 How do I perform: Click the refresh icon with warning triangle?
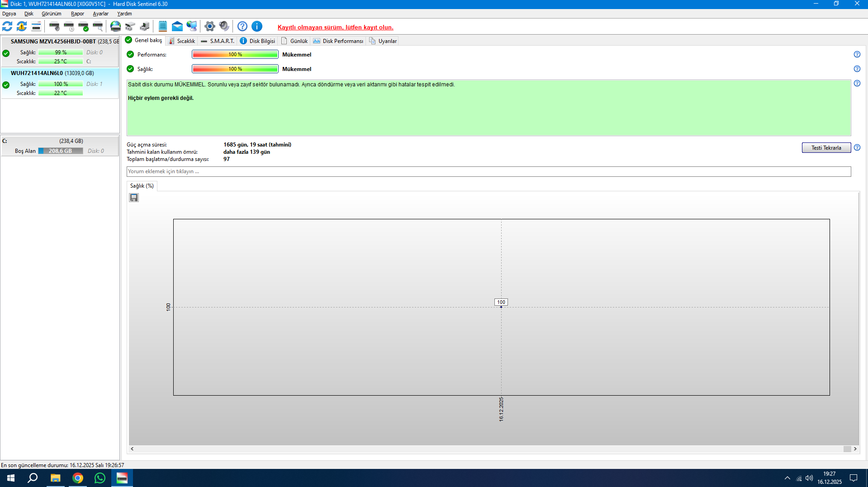(x=22, y=26)
